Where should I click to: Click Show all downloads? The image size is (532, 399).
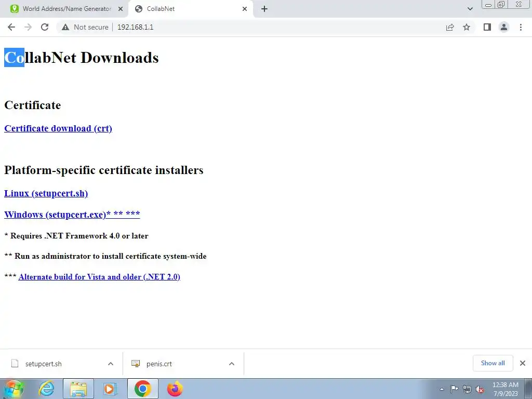(x=493, y=363)
